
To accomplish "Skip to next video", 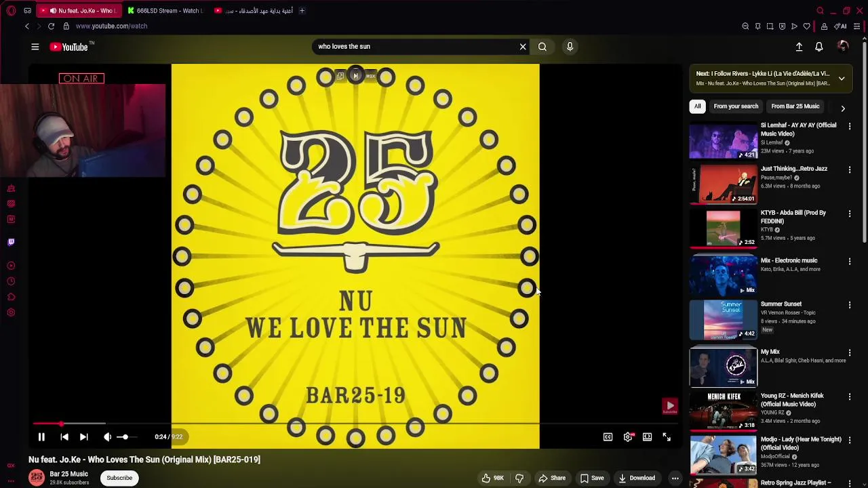I will pos(83,437).
